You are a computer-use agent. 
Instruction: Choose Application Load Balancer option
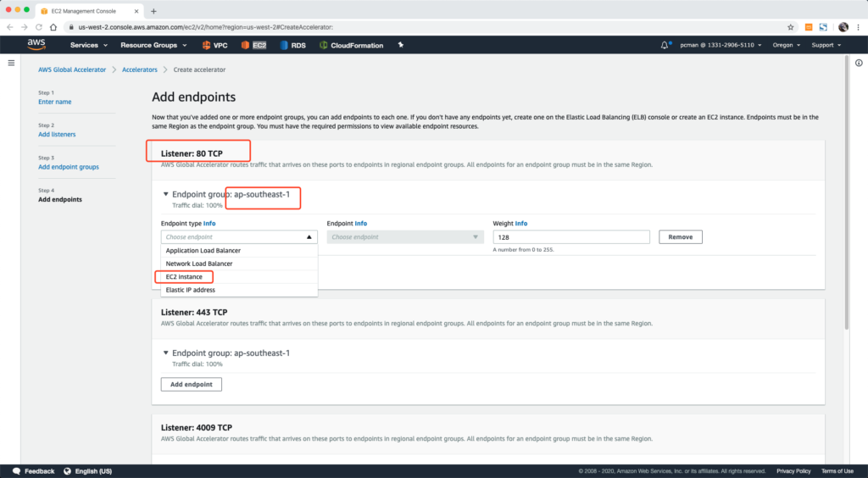click(x=203, y=251)
